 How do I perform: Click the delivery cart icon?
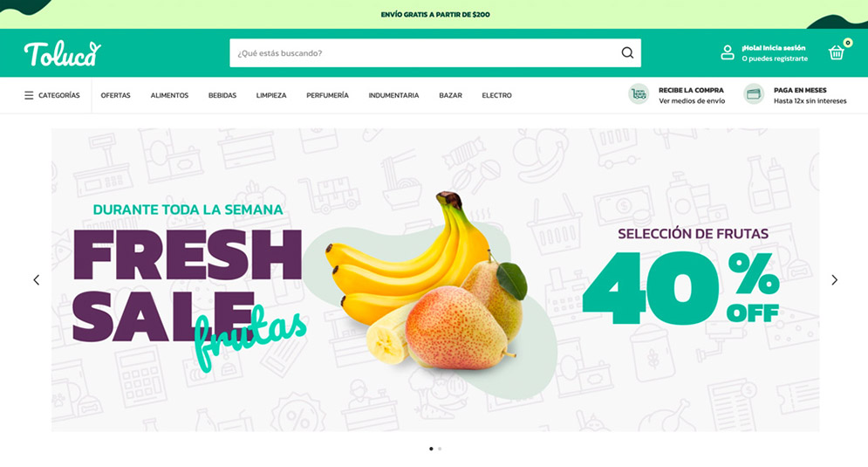639,94
